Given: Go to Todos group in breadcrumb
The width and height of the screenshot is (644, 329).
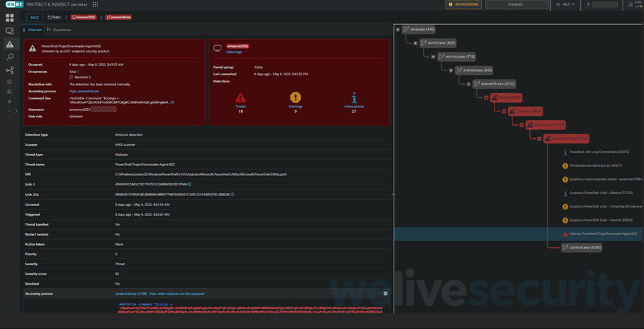Looking at the screenshot, I should pos(54,17).
